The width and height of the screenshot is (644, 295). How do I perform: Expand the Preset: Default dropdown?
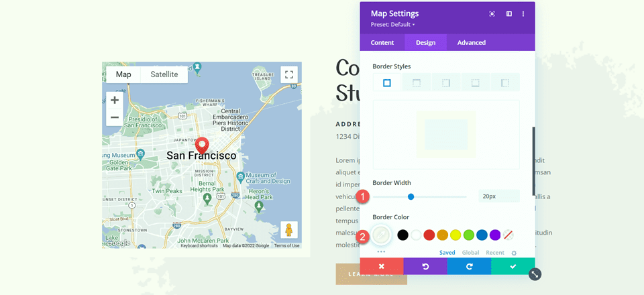coord(392,25)
